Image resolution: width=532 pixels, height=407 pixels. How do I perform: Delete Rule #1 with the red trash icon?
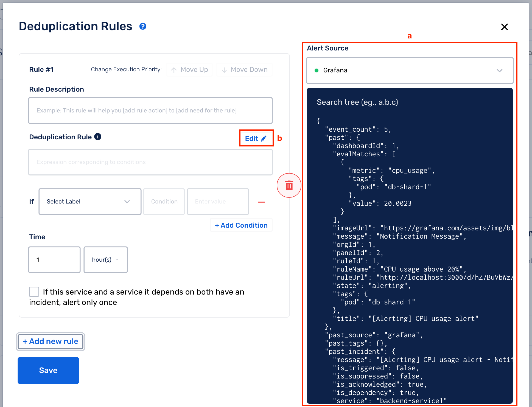pyautogui.click(x=289, y=185)
